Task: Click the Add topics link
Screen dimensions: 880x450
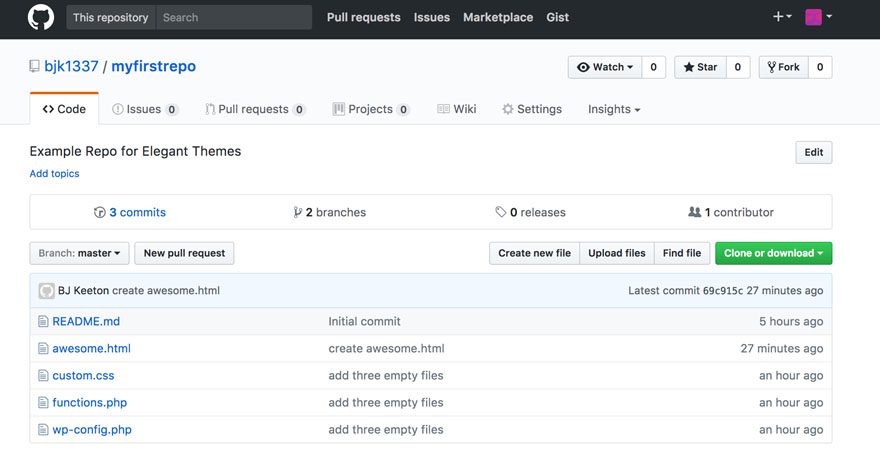Action: pos(54,174)
